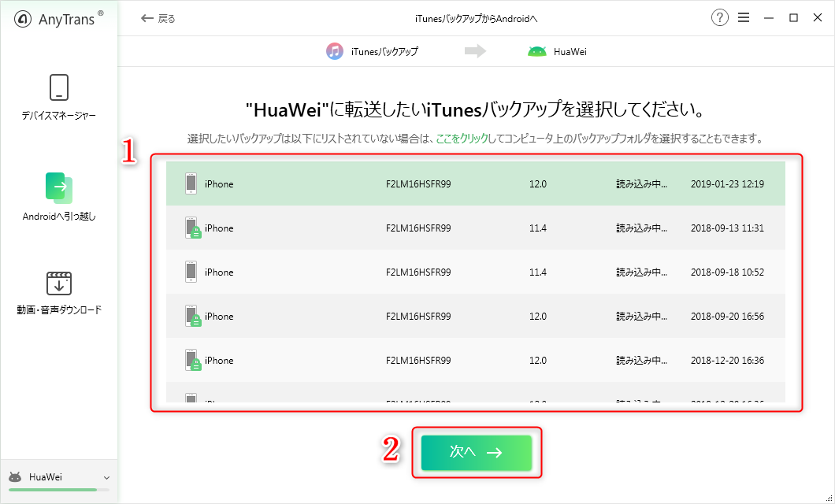Click the 次へ next button
The image size is (835, 504).
(477, 452)
